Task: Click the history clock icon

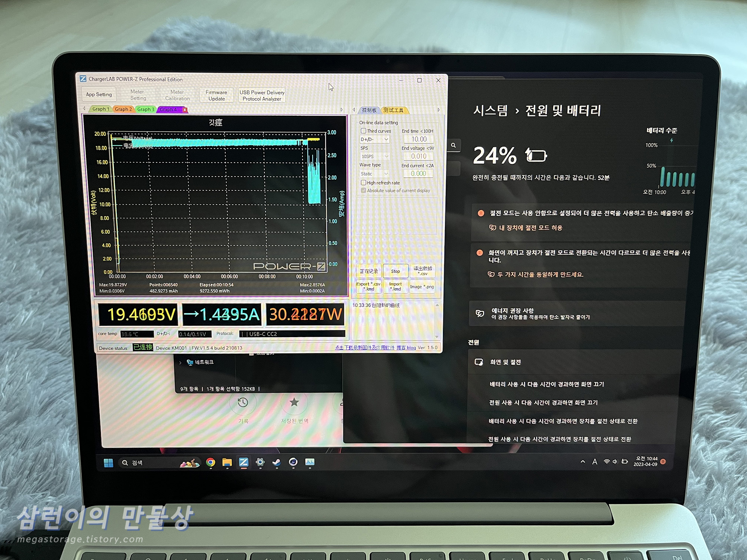Action: 243,402
